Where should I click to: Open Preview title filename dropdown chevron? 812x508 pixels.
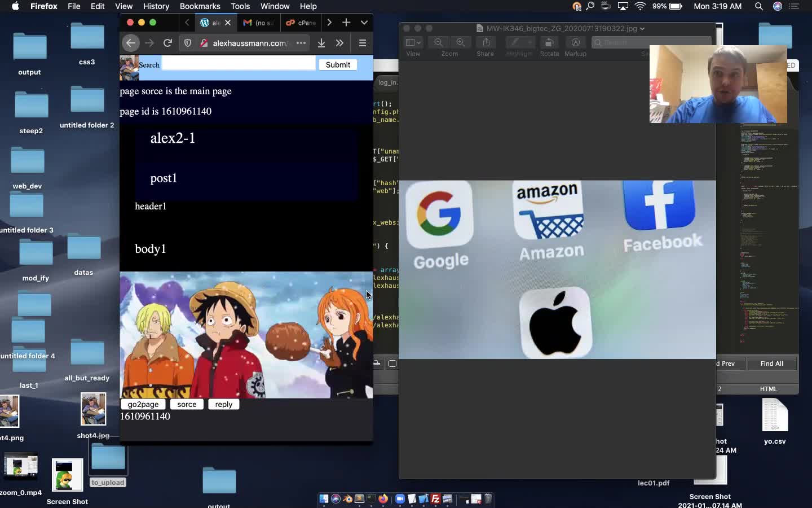(642, 28)
